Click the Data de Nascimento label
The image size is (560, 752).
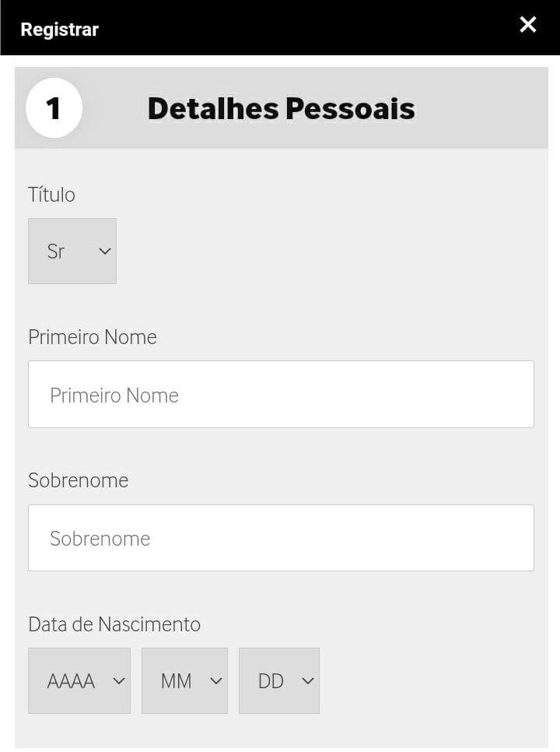pos(114,624)
